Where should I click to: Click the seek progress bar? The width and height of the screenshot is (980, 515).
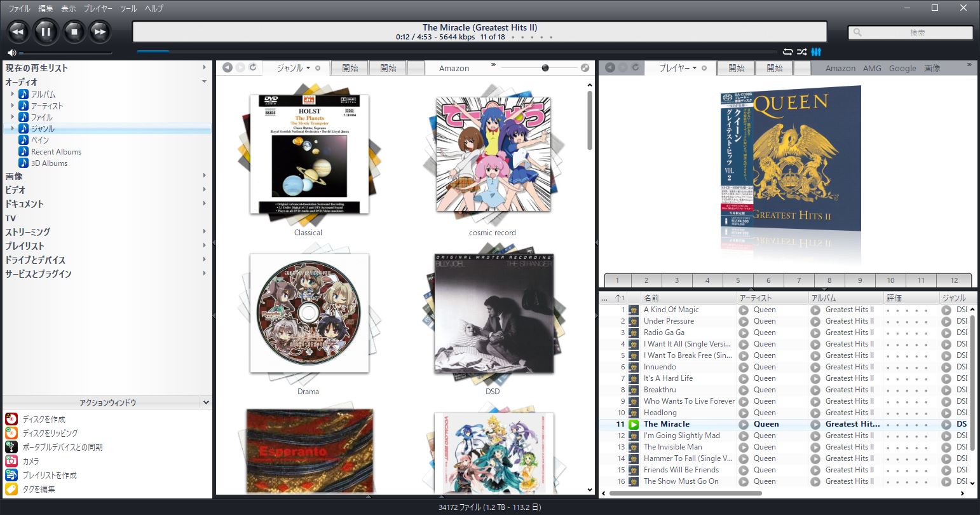tap(456, 52)
